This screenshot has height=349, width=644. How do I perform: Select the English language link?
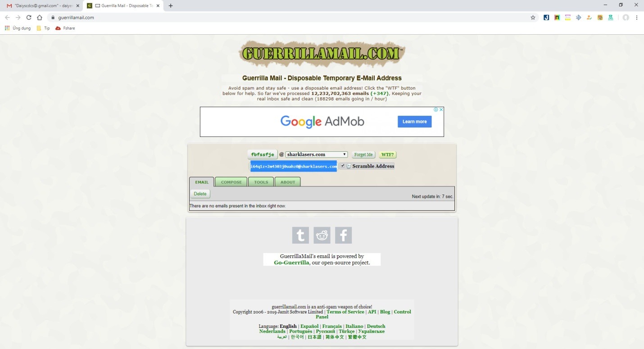[288, 326]
